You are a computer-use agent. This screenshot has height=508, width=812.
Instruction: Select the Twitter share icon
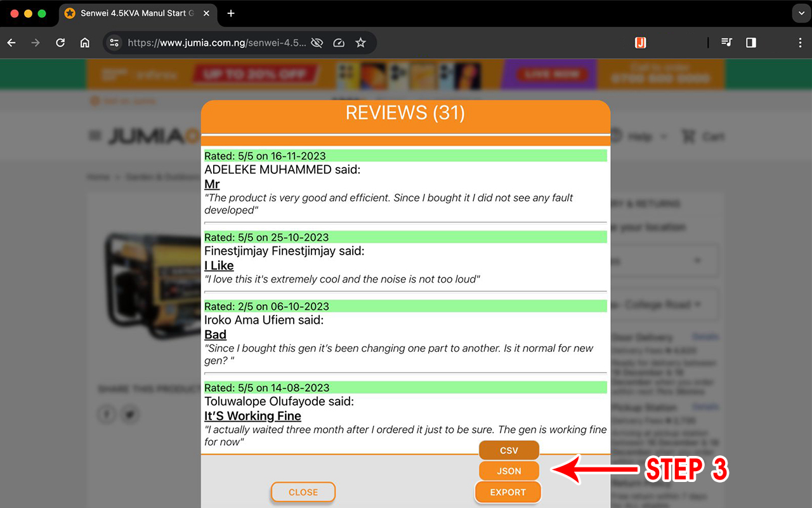coord(129,414)
